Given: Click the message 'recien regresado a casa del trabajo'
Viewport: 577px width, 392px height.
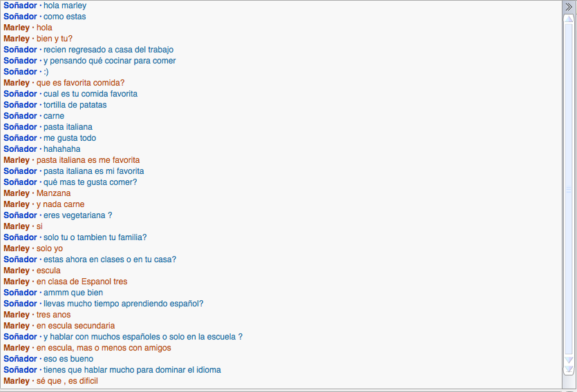Looking at the screenshot, I should pos(108,50).
